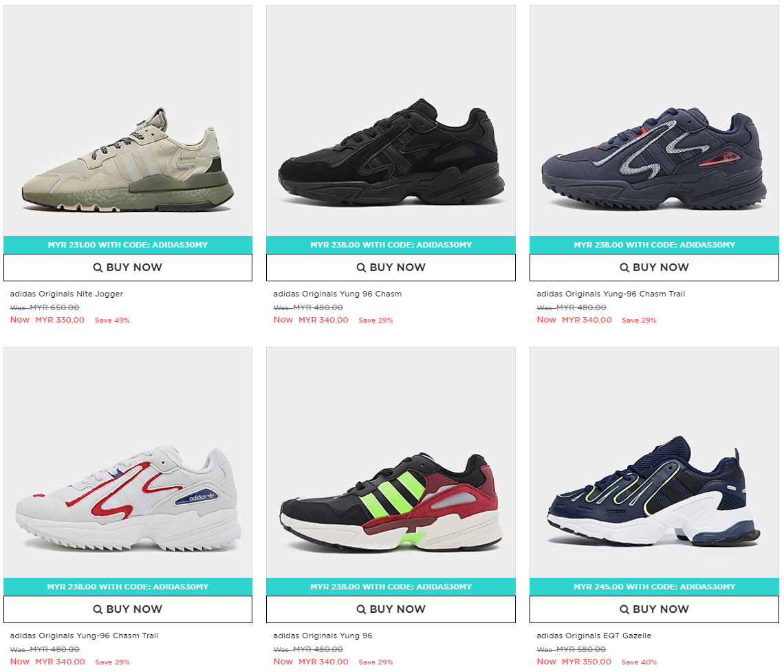Click the MYR 231.00 ADIDAS30MY promo banner
The width and height of the screenshot is (784, 672).
pyautogui.click(x=128, y=245)
